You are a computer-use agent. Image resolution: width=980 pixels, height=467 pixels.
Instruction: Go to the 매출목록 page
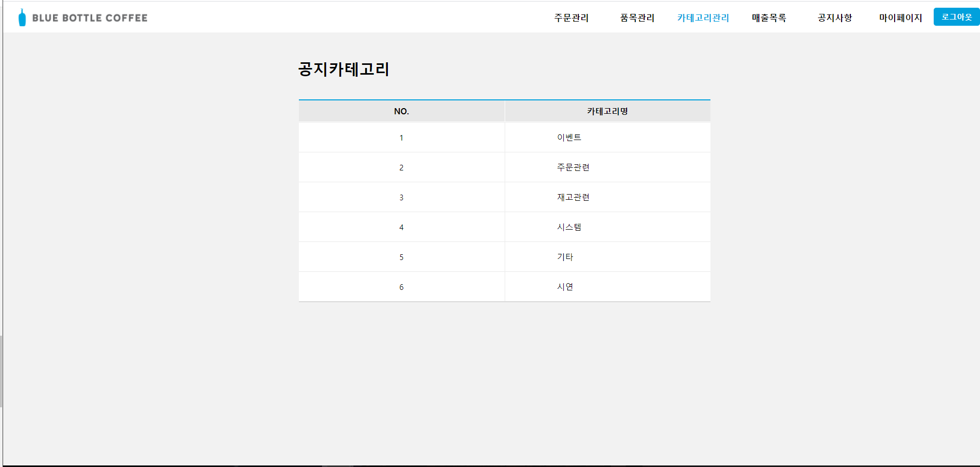769,17
